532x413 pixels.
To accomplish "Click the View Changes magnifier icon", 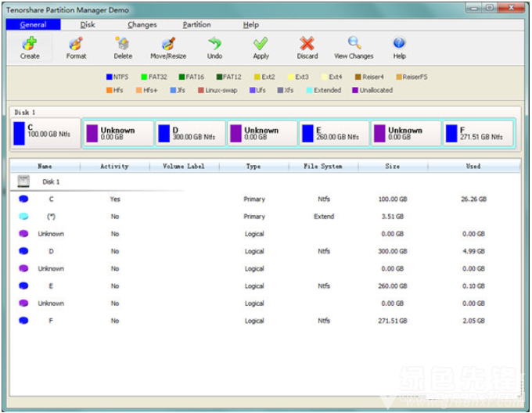I will coord(354,43).
